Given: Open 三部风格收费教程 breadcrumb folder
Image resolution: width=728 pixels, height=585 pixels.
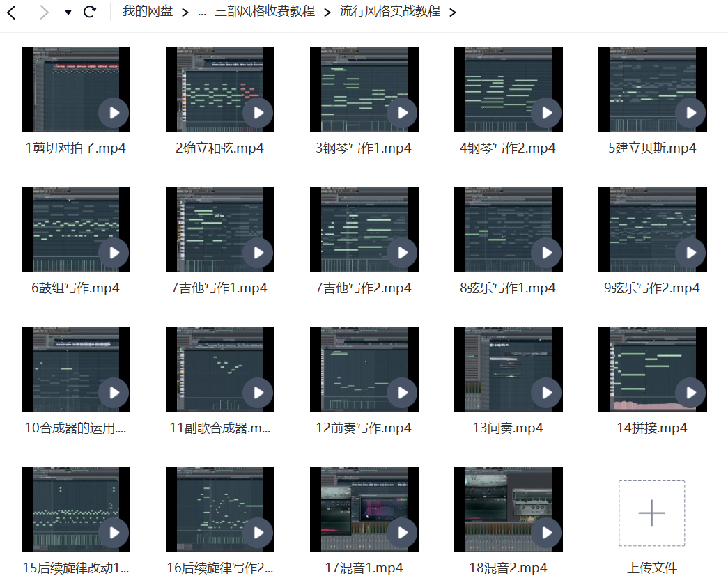Looking at the screenshot, I should (x=264, y=11).
